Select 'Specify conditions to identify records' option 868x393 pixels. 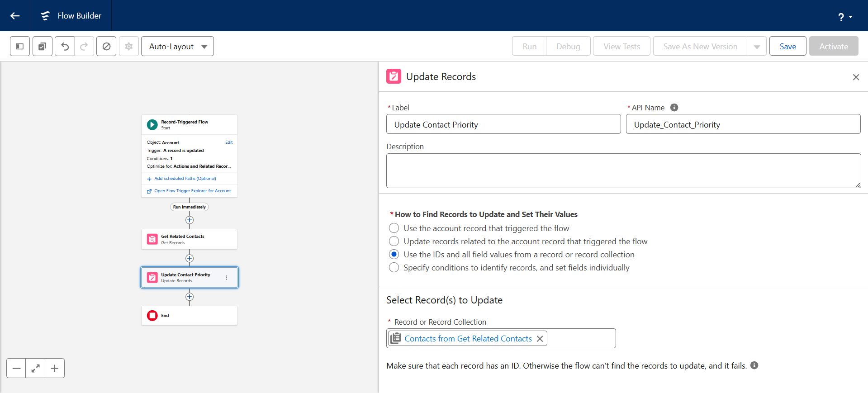coord(394,267)
